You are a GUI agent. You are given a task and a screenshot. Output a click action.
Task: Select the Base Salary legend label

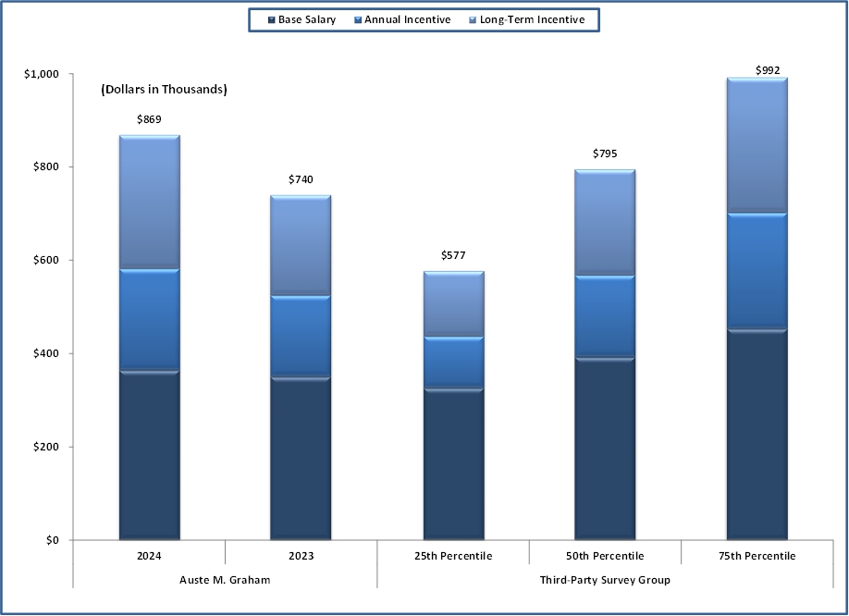pos(307,19)
